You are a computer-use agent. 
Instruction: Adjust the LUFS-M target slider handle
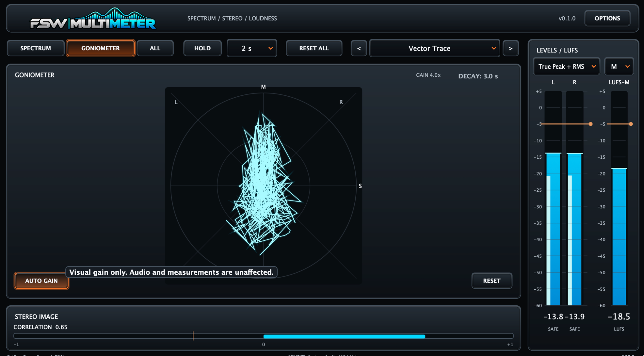(631, 124)
